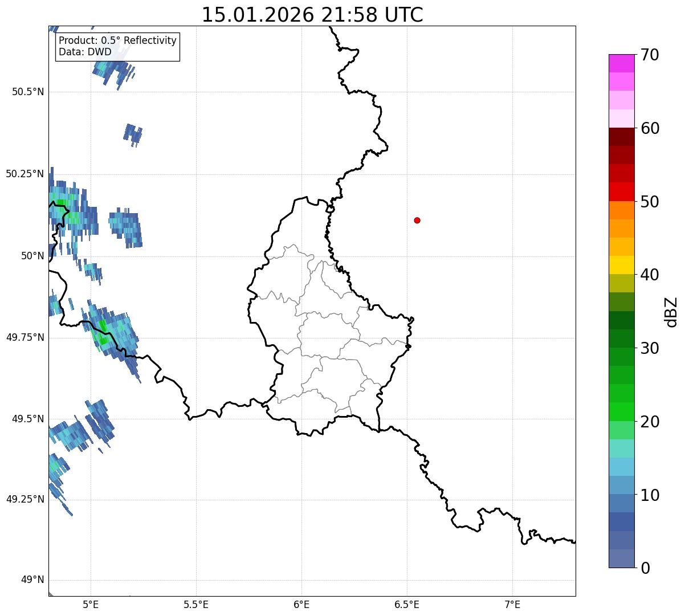Click the 6°E longitude label

click(301, 604)
